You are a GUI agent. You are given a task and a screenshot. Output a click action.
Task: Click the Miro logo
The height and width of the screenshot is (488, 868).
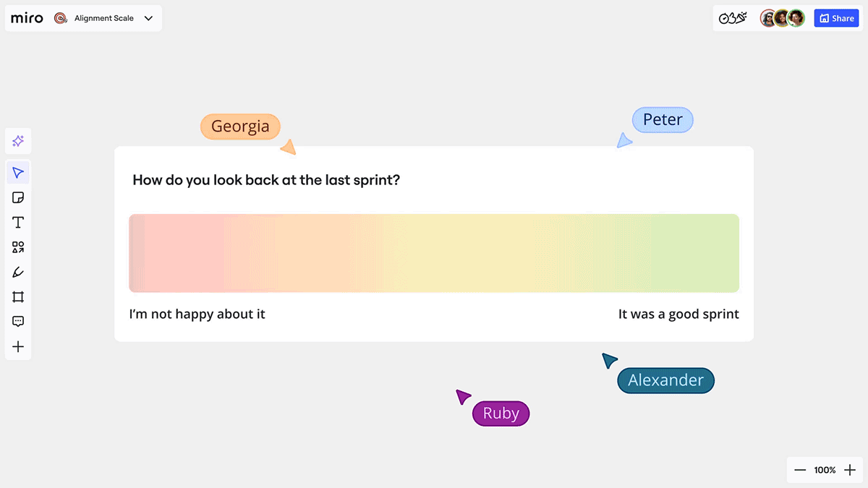click(27, 18)
